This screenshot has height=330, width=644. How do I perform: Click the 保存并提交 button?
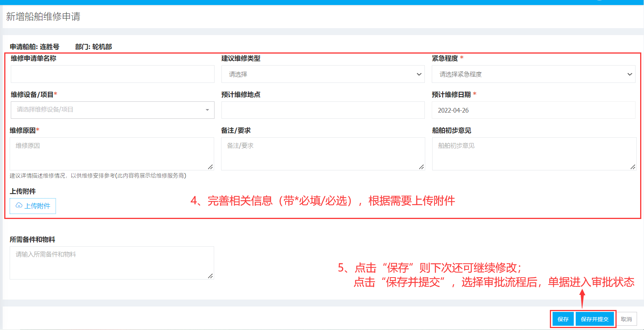point(595,319)
